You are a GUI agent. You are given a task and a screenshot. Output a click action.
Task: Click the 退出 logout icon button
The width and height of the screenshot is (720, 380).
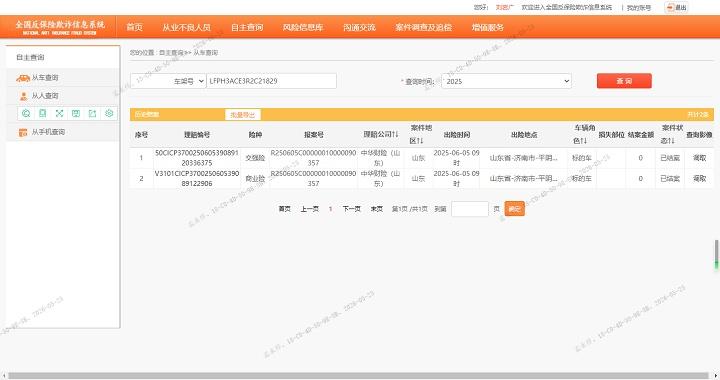click(676, 7)
